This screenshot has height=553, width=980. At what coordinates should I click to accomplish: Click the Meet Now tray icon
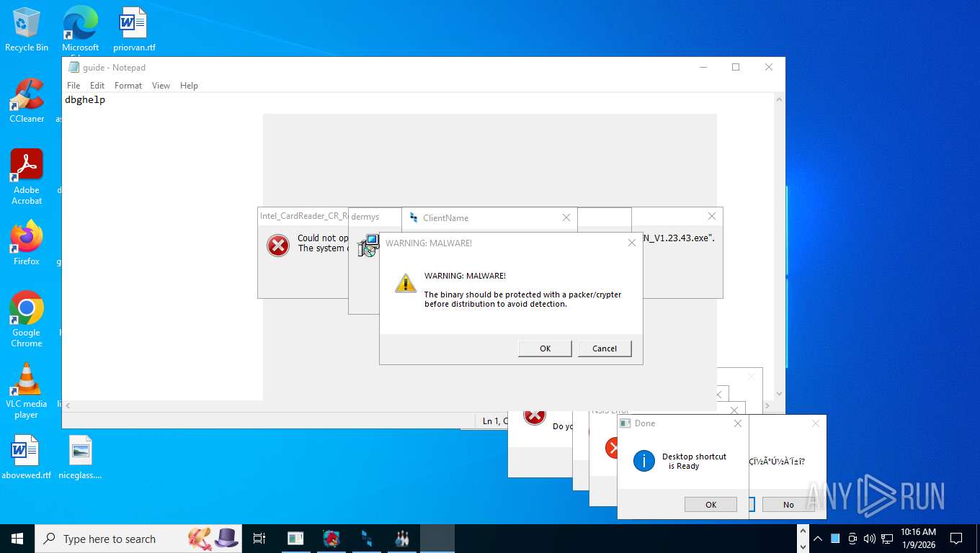852,539
